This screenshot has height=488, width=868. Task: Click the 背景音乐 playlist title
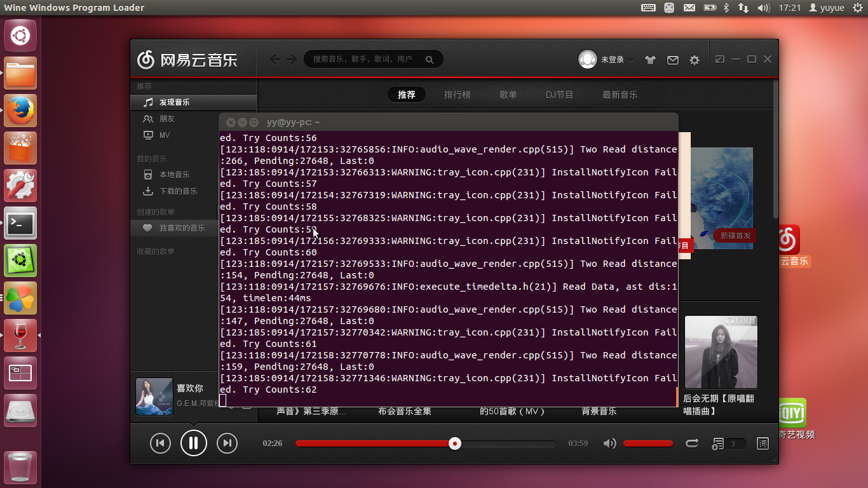[x=599, y=411]
